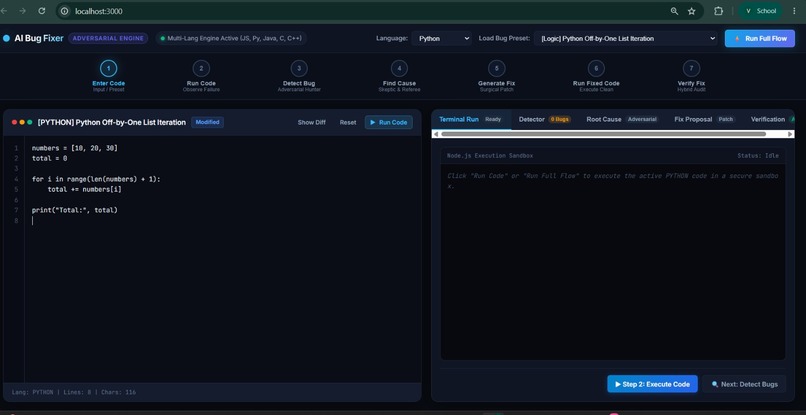Reload the page with the refresh icon
This screenshot has width=806, height=415.
pos(42,11)
